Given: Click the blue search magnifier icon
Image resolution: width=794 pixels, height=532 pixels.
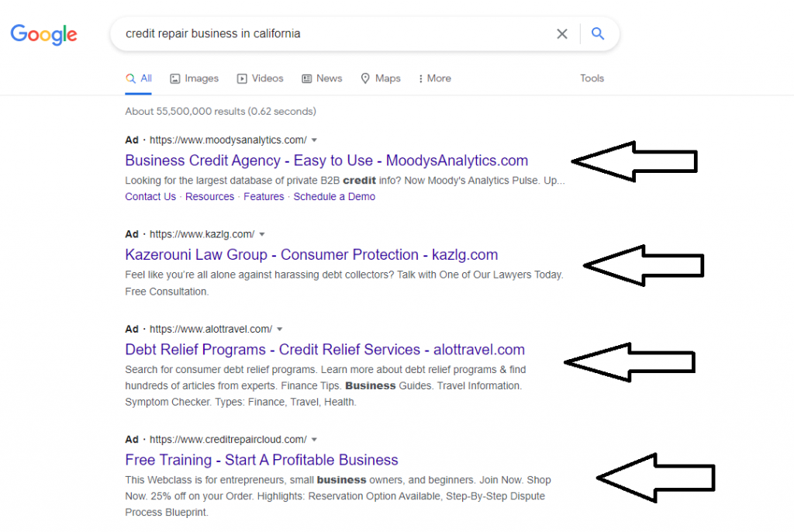Looking at the screenshot, I should point(597,33).
